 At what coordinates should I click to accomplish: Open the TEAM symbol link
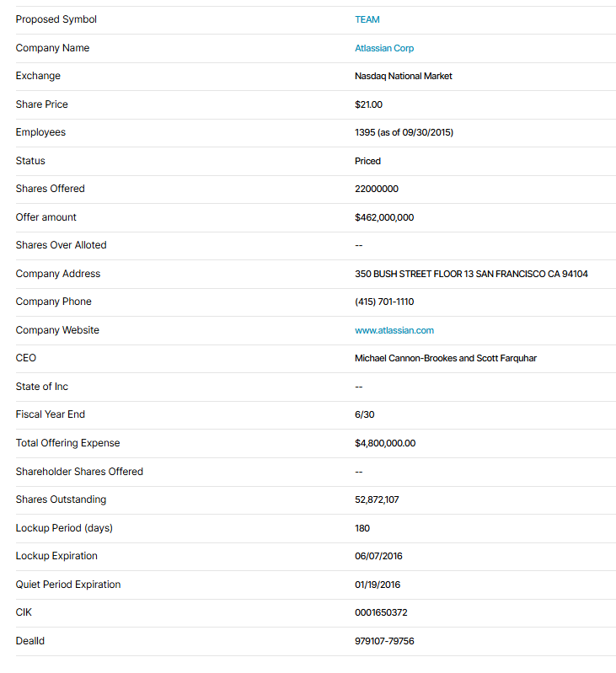point(367,19)
